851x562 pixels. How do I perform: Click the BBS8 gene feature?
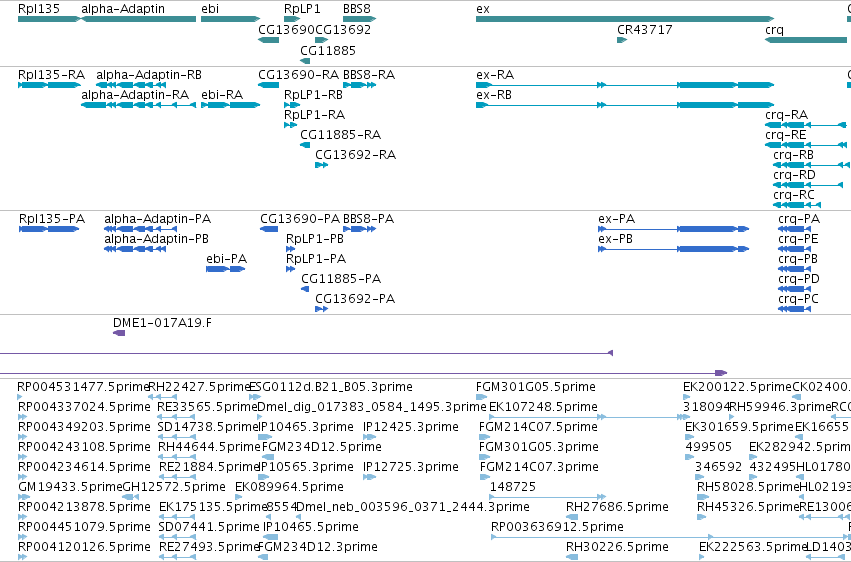click(x=359, y=19)
